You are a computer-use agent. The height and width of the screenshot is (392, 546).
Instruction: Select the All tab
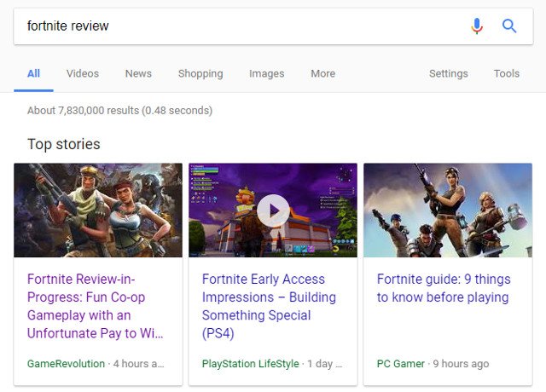coord(34,74)
